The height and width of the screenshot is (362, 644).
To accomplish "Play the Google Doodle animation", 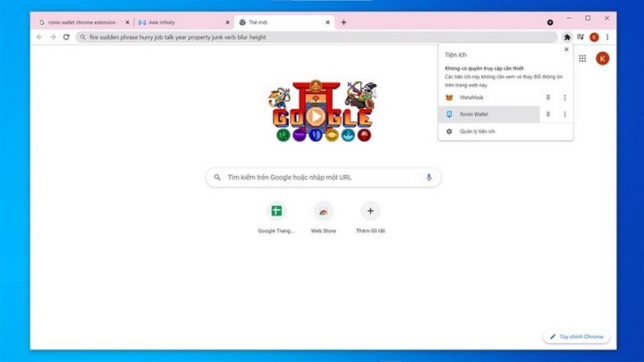I will click(315, 116).
